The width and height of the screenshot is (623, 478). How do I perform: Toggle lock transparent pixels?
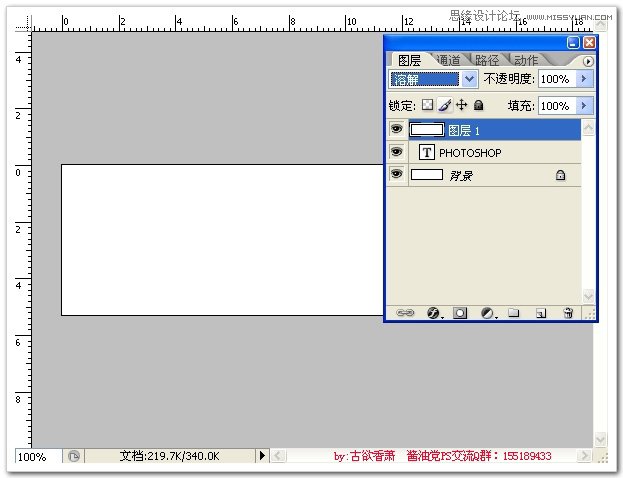428,105
